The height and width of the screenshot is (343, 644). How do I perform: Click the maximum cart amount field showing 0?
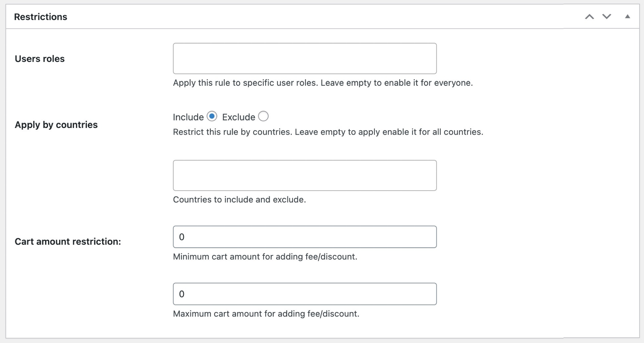tap(305, 293)
